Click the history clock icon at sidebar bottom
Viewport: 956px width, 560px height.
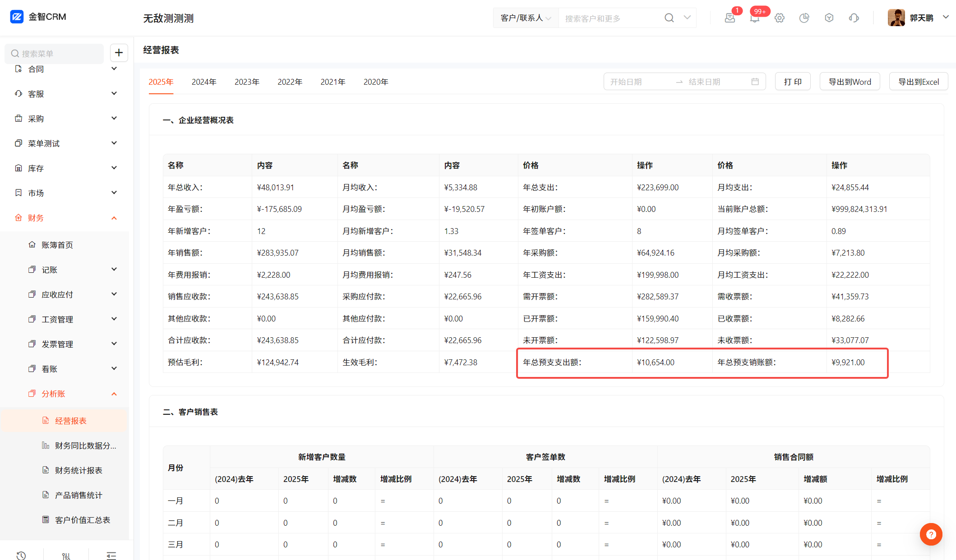(21, 555)
